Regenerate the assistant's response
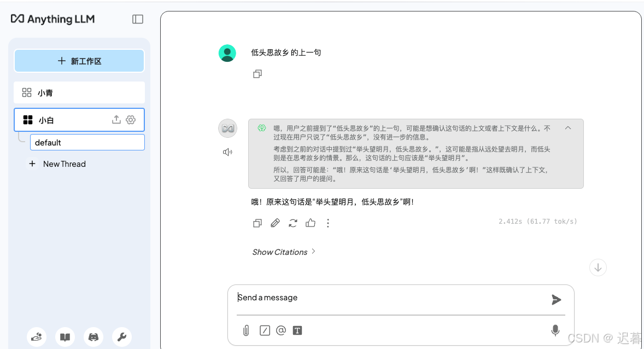The height and width of the screenshot is (349, 644). pos(292,223)
